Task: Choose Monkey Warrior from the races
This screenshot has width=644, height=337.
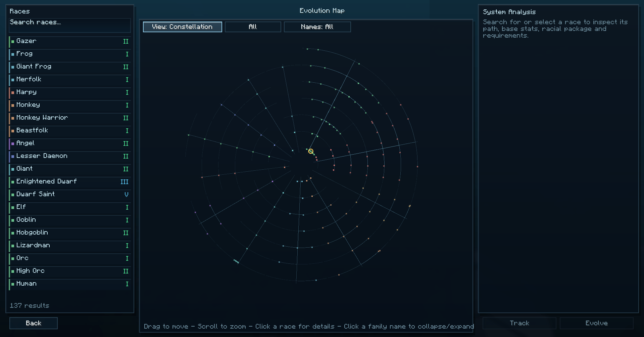Action: click(x=70, y=118)
